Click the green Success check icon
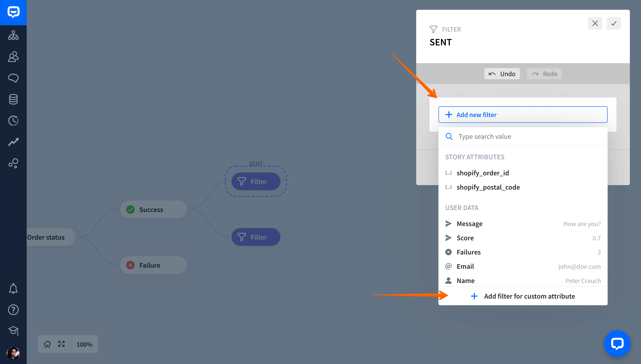 [130, 209]
